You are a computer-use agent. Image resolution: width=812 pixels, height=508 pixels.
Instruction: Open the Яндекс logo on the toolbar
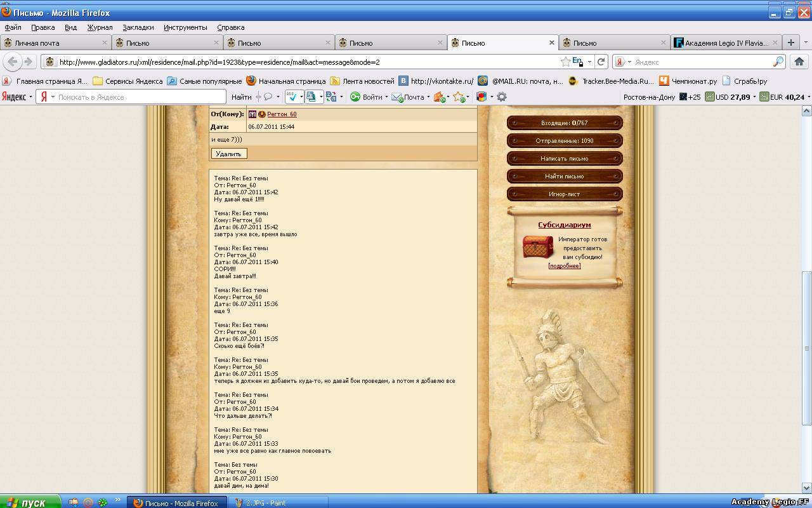[13, 97]
